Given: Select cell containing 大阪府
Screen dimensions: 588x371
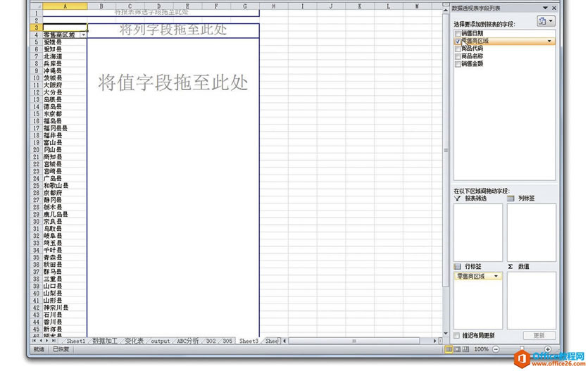Looking at the screenshot, I should tap(65, 85).
